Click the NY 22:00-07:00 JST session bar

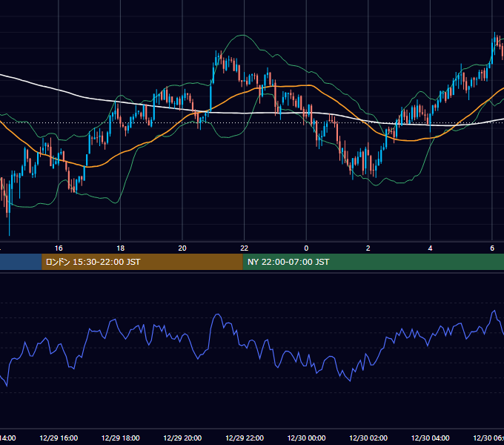(373, 262)
